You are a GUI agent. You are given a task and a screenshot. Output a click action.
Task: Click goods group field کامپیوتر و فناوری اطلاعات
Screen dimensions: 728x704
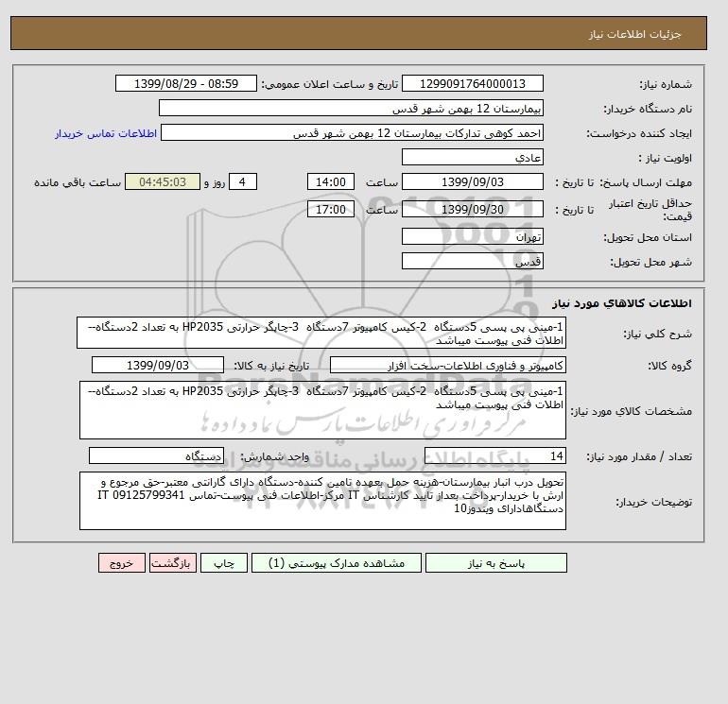point(447,365)
